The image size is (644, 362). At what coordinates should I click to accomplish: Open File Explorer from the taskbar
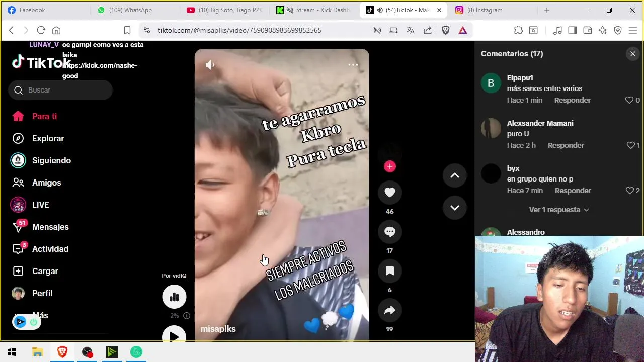click(37, 352)
